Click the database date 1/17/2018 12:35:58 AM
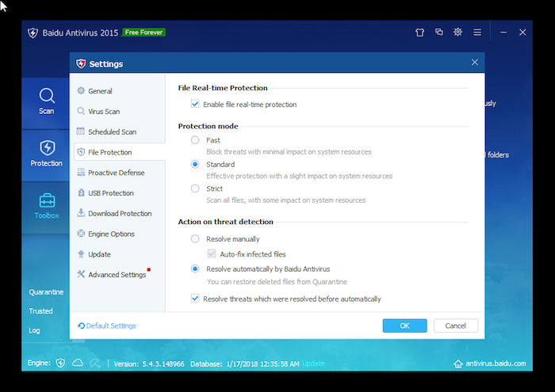Screen dimensions: 555x392 point(262,363)
